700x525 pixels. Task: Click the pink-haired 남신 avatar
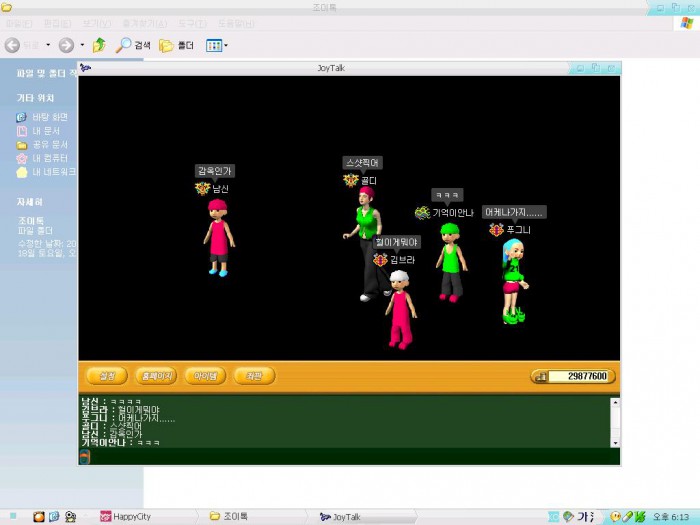(x=218, y=237)
